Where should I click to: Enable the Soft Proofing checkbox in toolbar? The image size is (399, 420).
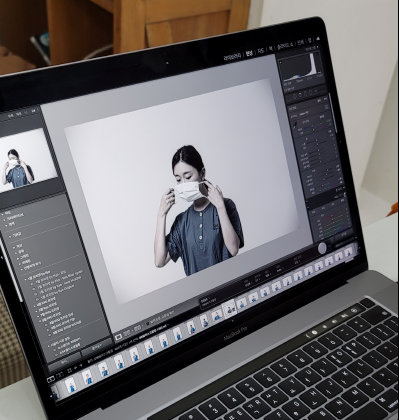(x=146, y=324)
